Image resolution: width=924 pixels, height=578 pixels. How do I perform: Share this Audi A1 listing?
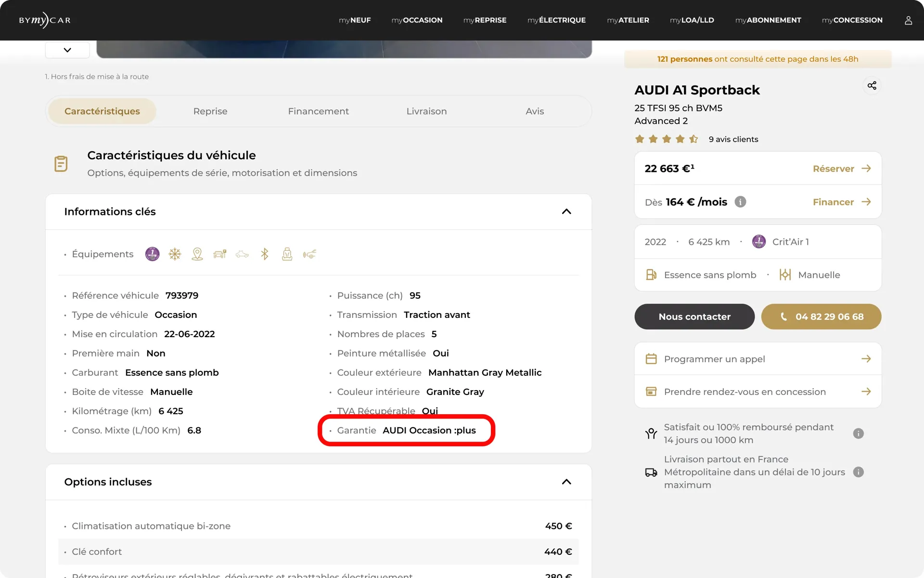(872, 86)
